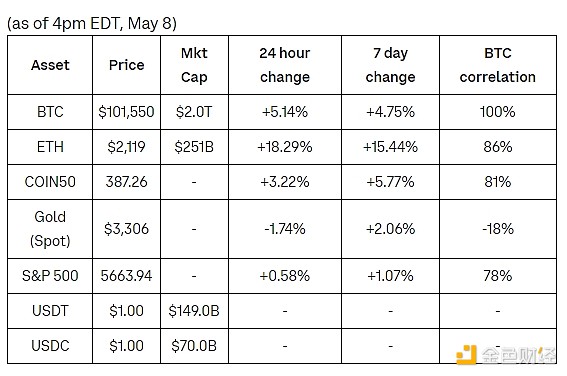Click the golden watermark logo icon

[466, 355]
